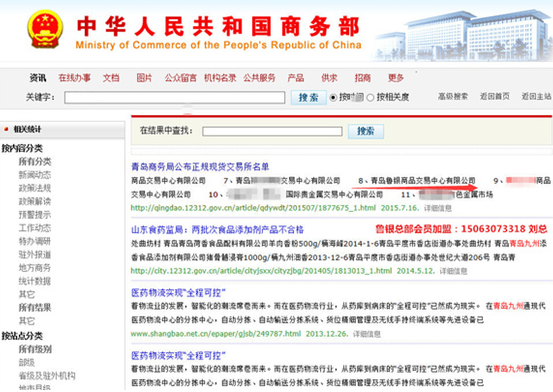The image size is (553, 392).
Task: Open the 产品 tab
Action: 296,78
